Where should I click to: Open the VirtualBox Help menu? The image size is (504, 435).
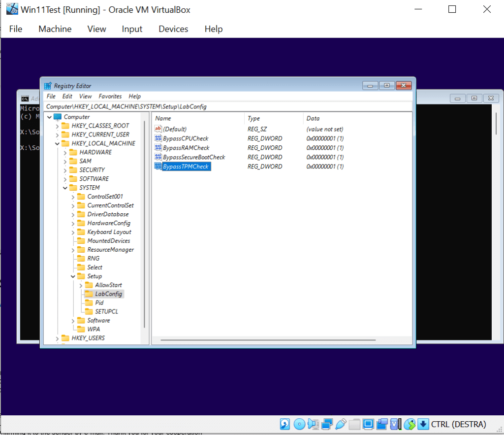click(214, 29)
